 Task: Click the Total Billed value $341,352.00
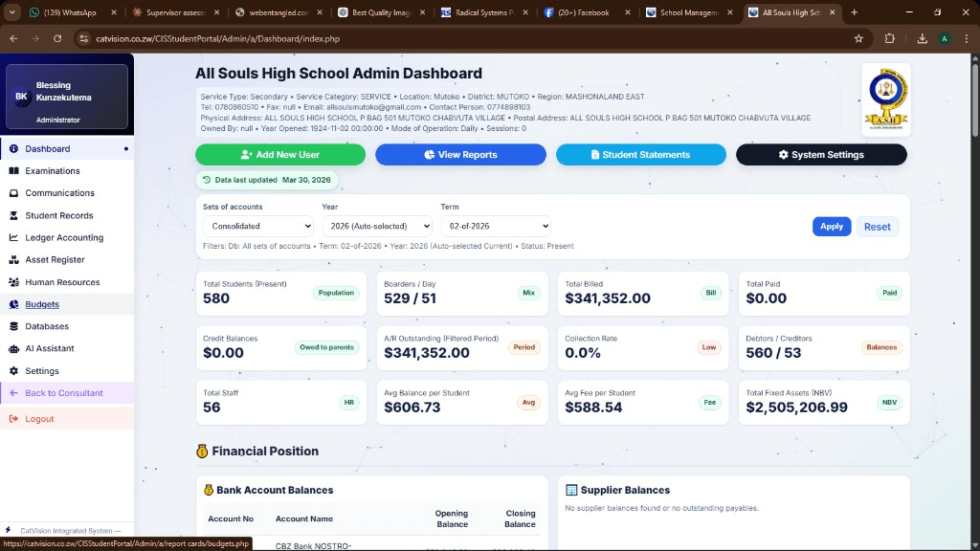(608, 298)
